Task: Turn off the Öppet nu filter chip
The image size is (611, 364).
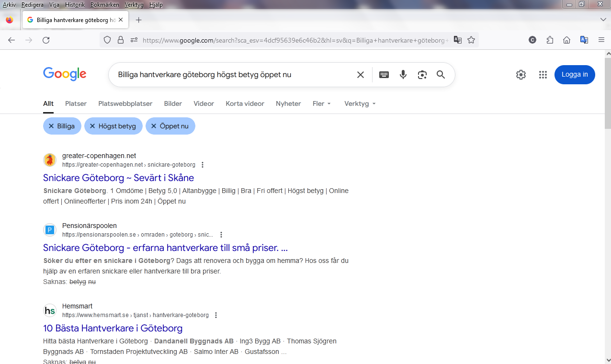Action: [x=170, y=126]
